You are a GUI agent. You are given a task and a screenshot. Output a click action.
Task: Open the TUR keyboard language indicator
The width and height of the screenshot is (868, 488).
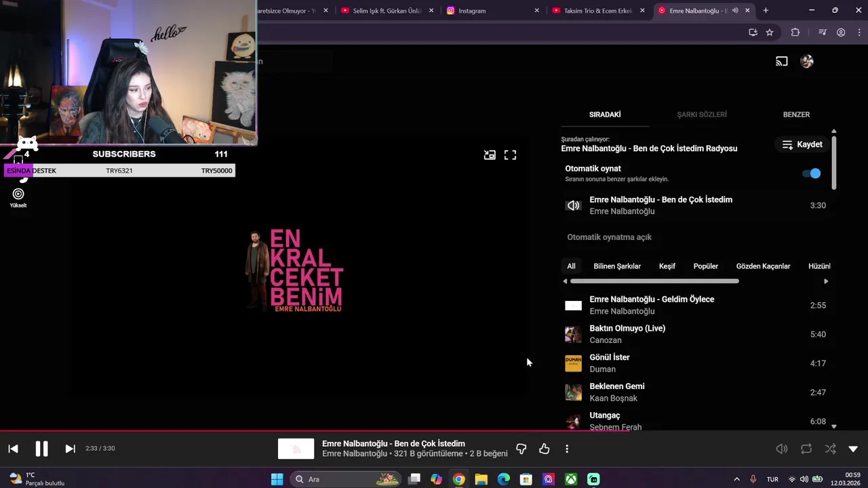click(772, 479)
